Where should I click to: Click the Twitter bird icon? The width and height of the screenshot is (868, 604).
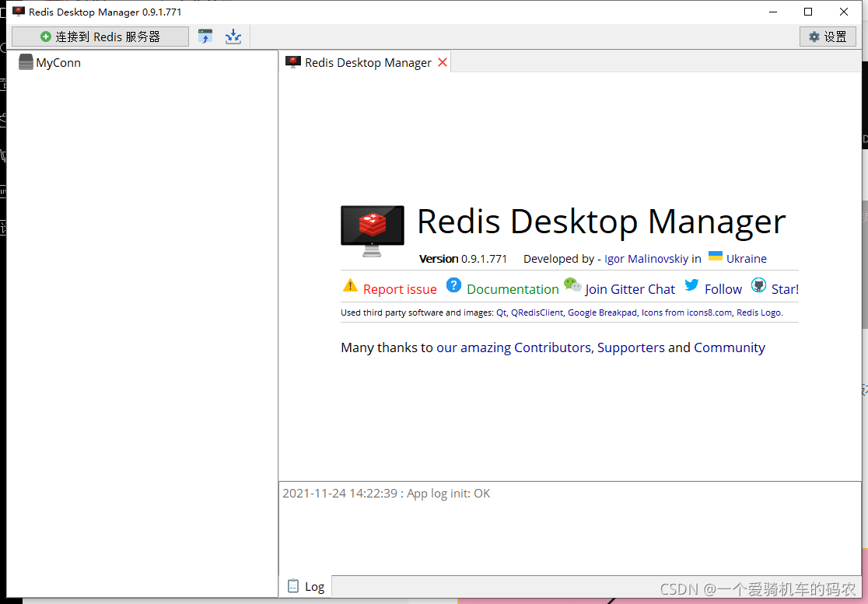(x=691, y=285)
